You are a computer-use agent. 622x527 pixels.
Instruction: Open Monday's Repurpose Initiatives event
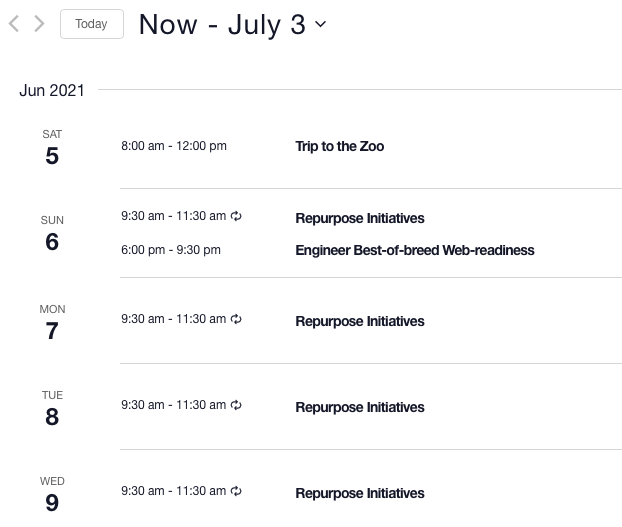[360, 322]
